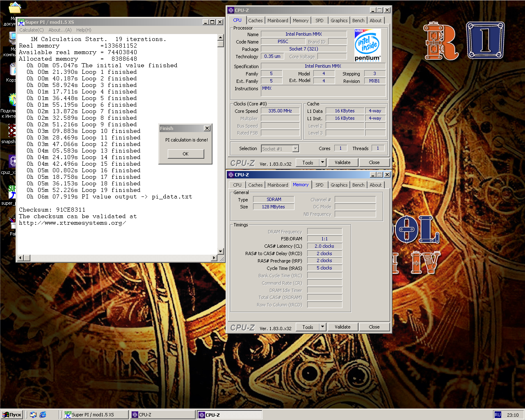Click the 'Loop 19 finished' output line
The width and height of the screenshot is (525, 420).
tap(84, 190)
